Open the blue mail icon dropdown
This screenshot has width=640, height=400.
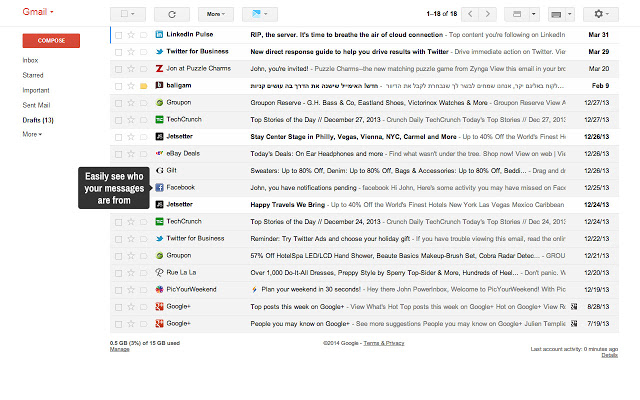point(260,14)
